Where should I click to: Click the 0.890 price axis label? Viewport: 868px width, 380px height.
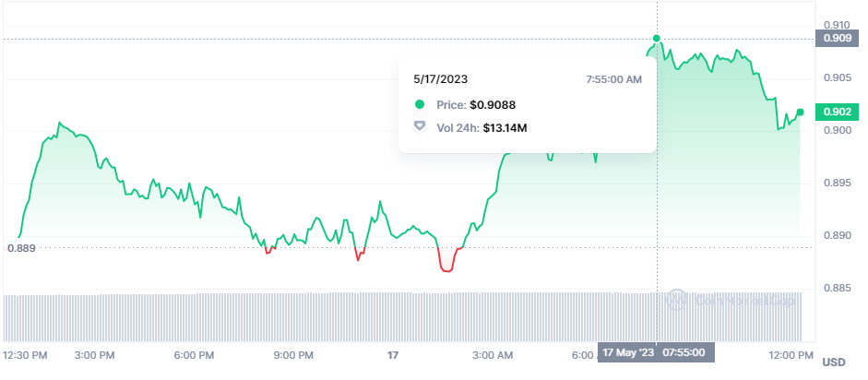(x=837, y=235)
